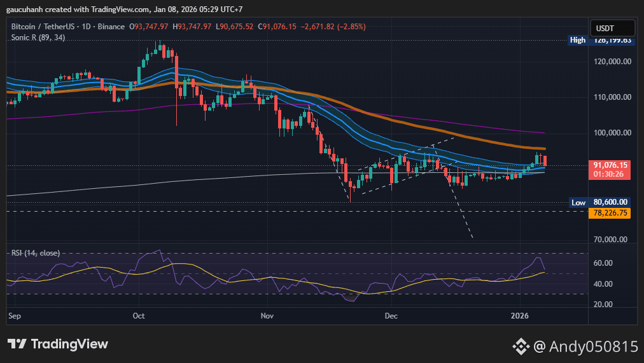The width and height of the screenshot is (644, 363).
Task: Click the 2026 label on time axis
Action: pyautogui.click(x=520, y=315)
